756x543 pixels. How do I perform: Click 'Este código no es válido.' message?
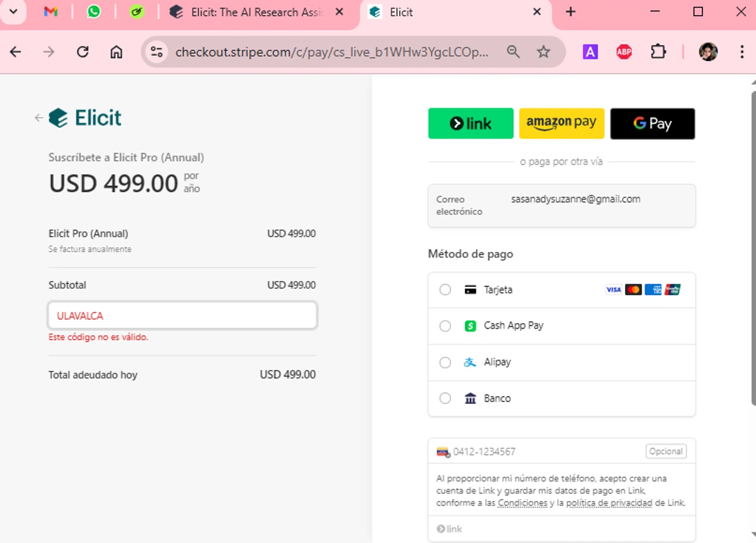point(98,337)
